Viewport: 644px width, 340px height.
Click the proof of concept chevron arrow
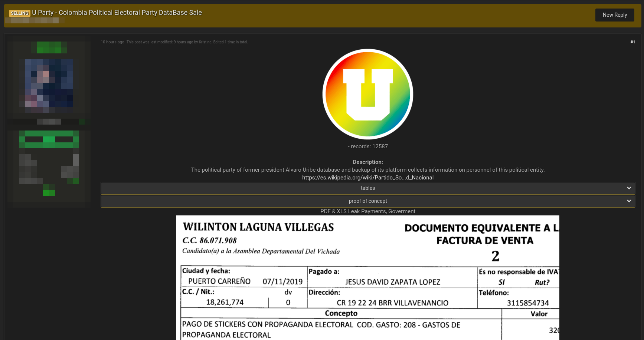pos(629,201)
